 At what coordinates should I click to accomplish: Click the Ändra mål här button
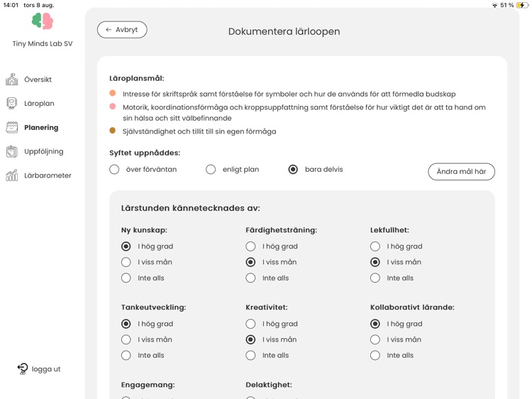pos(462,172)
